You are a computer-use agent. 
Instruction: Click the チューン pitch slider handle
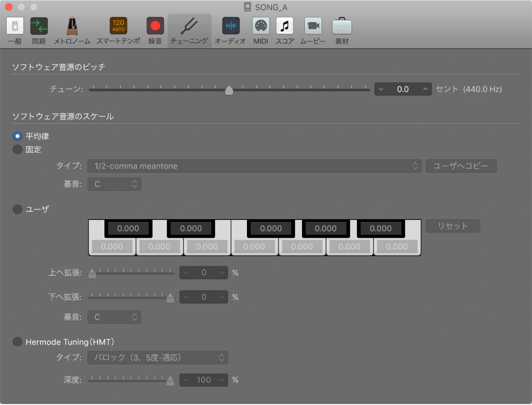tap(229, 90)
